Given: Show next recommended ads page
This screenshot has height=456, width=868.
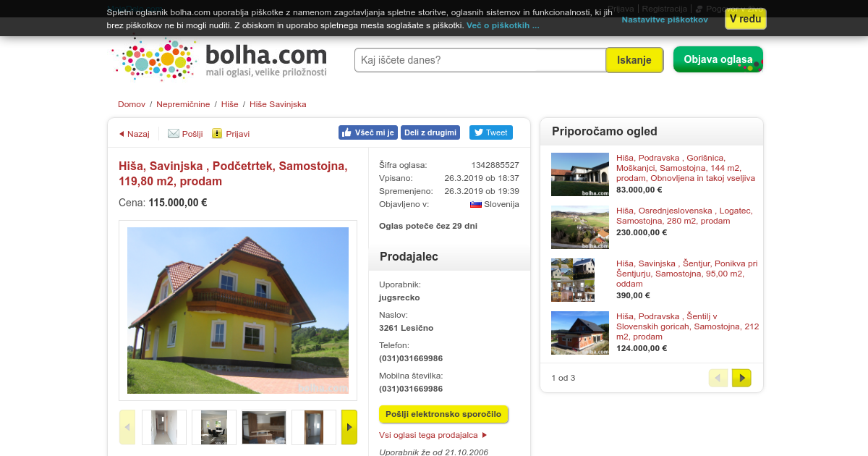Looking at the screenshot, I should (x=741, y=378).
